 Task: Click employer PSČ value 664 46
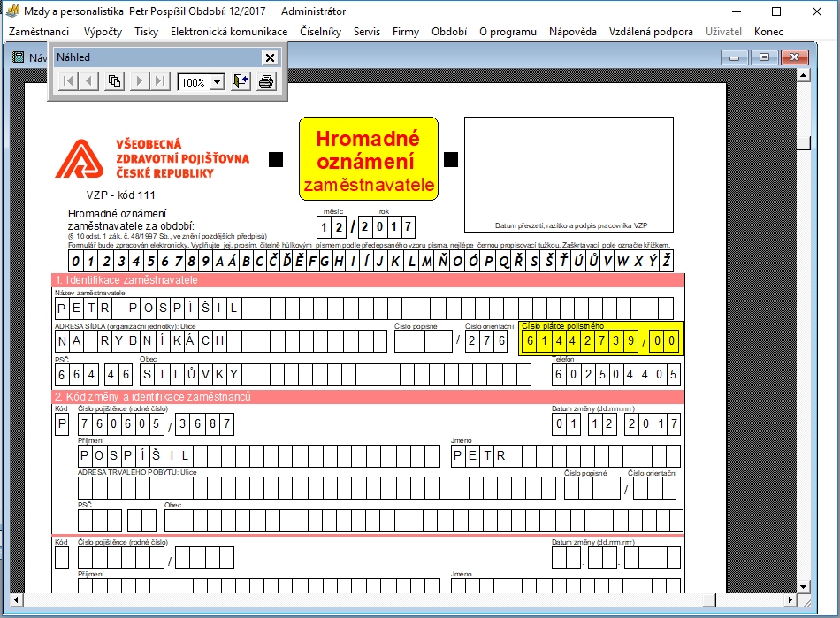[x=94, y=374]
